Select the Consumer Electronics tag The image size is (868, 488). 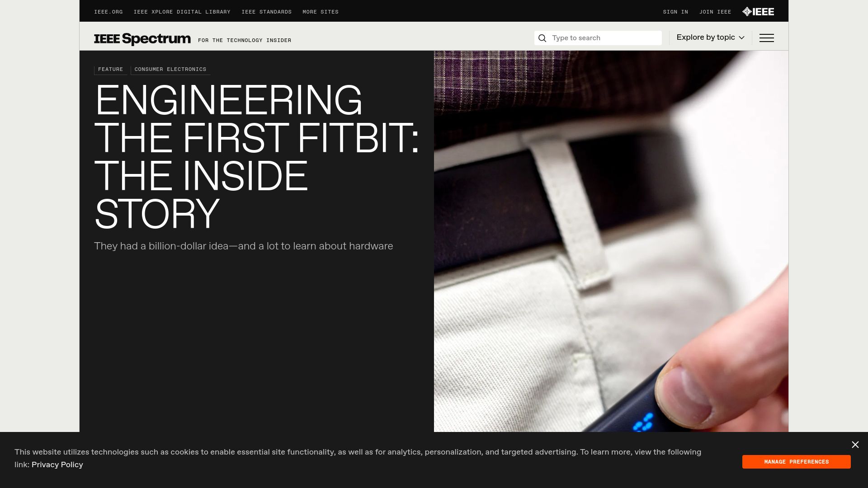coord(170,70)
